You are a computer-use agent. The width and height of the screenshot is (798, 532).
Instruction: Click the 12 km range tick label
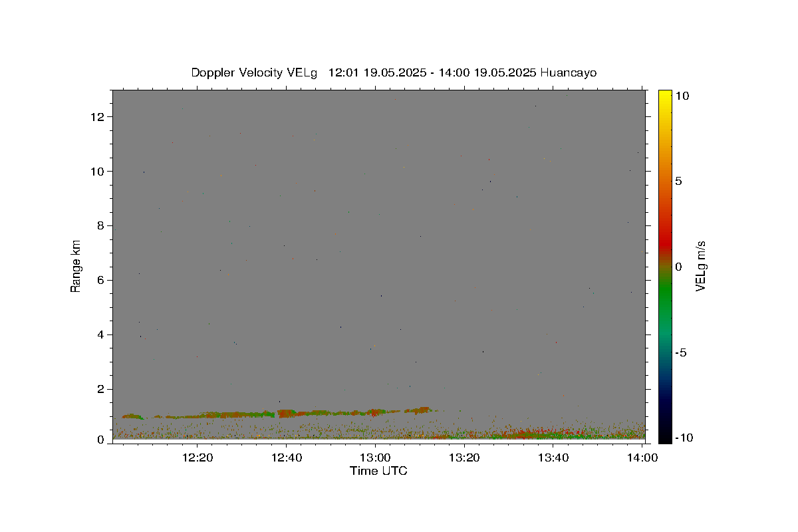[98, 117]
